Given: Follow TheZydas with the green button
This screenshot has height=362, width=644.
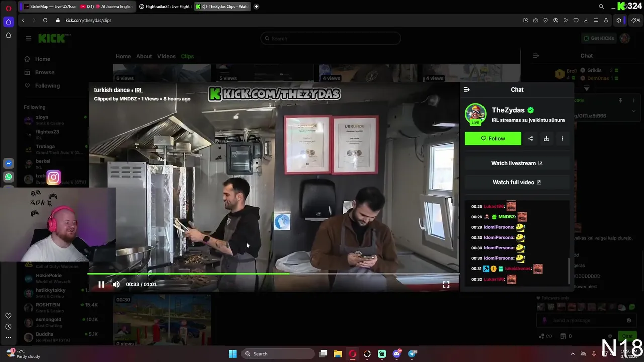Looking at the screenshot, I should pyautogui.click(x=493, y=139).
